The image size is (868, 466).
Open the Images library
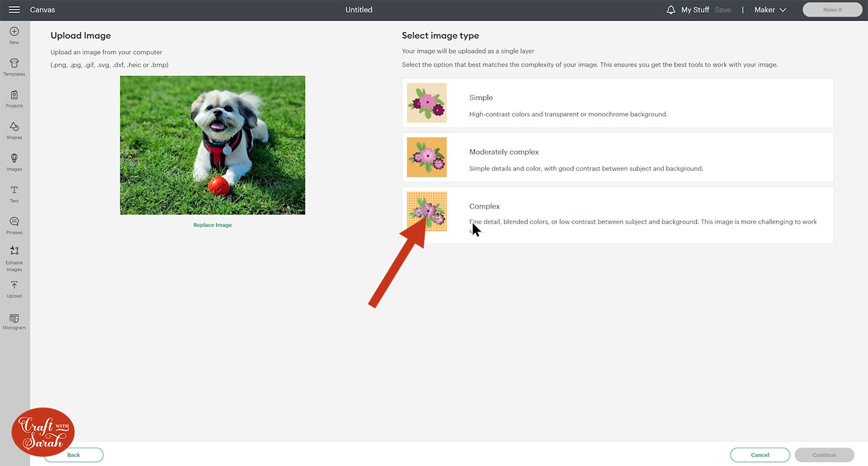coord(14,162)
